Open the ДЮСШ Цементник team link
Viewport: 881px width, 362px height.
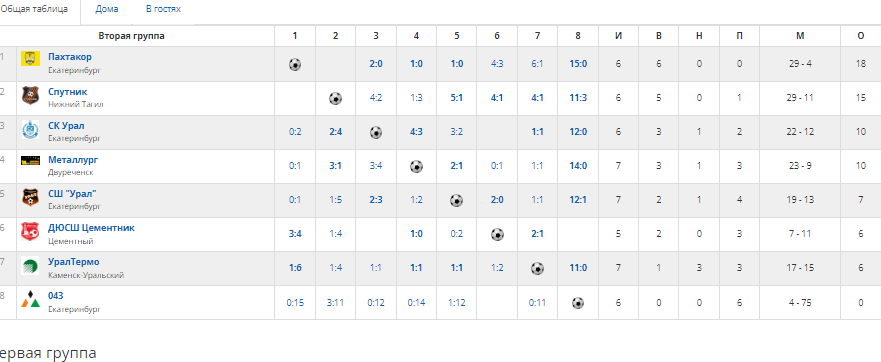(x=92, y=228)
